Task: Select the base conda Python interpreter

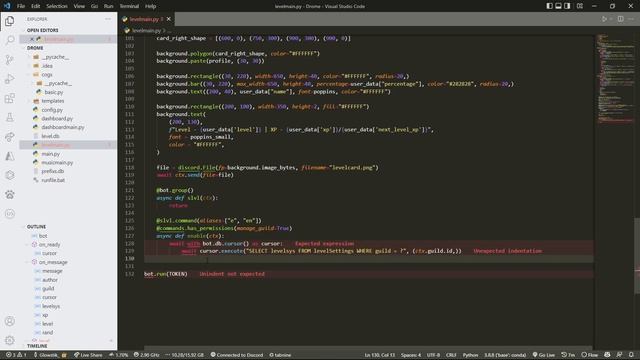Action: pyautogui.click(x=505, y=355)
